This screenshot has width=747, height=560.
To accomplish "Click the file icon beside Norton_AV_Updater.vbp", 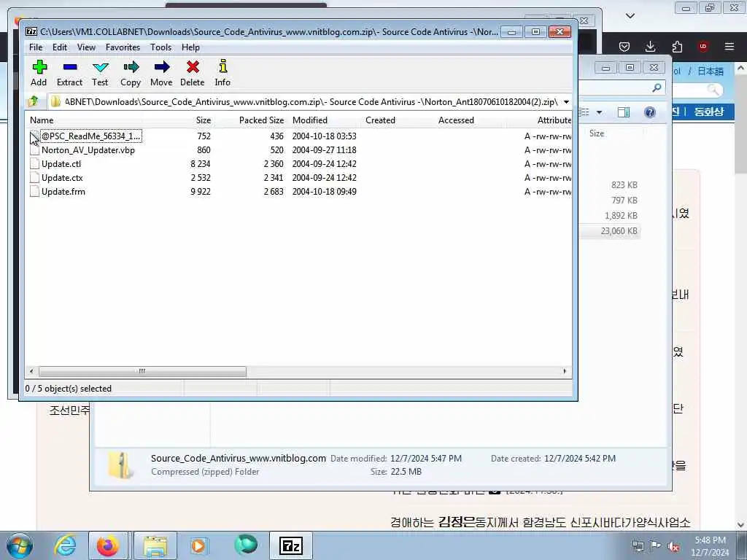I will point(34,150).
